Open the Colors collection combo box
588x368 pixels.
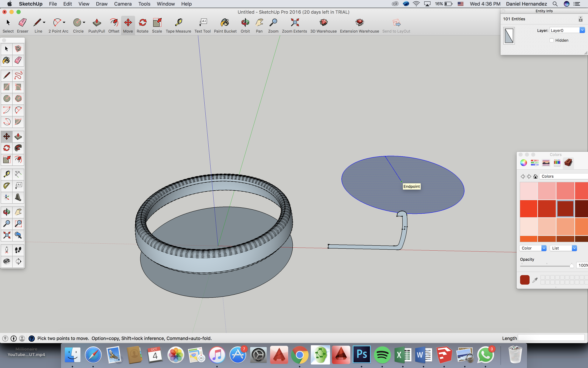point(564,176)
